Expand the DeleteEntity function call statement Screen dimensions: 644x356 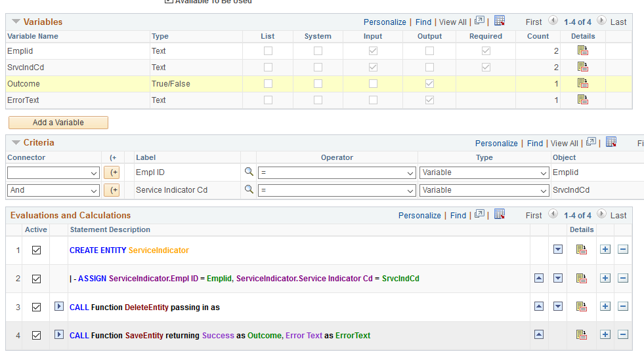tap(58, 306)
